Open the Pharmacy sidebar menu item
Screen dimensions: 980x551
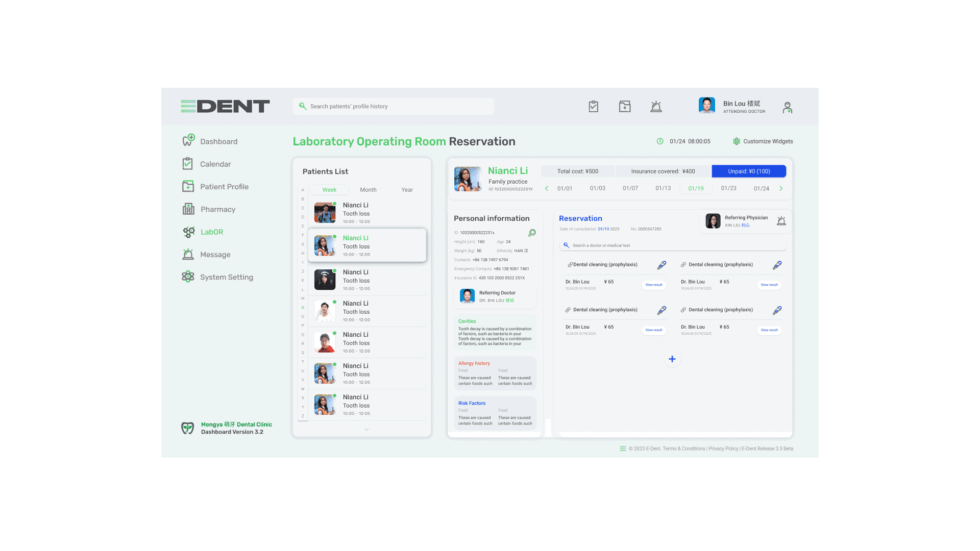point(217,210)
